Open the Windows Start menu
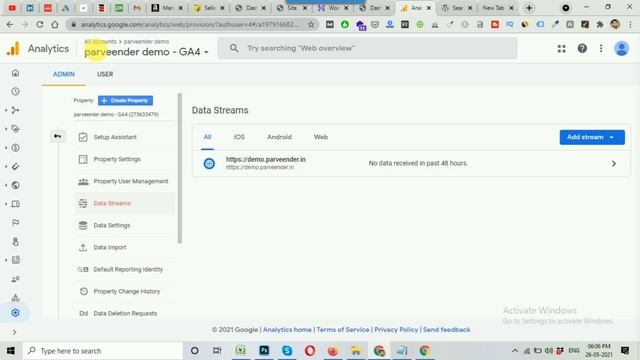 tap(11, 351)
